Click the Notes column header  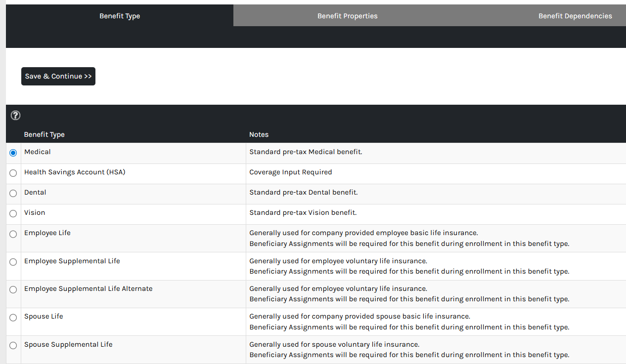(259, 134)
